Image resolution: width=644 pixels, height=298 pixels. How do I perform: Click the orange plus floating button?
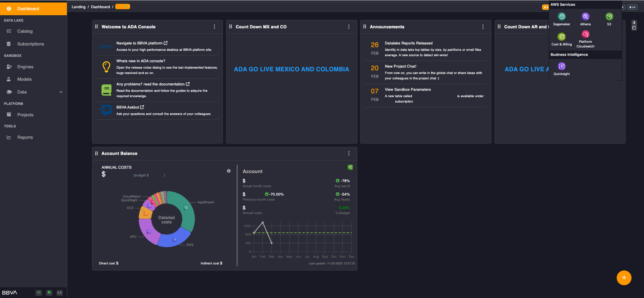[x=624, y=278]
